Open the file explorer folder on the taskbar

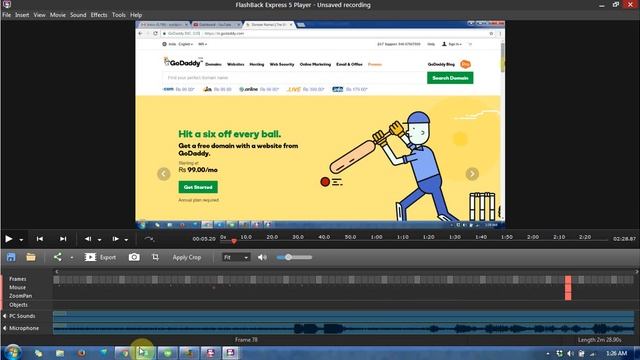pos(60,353)
